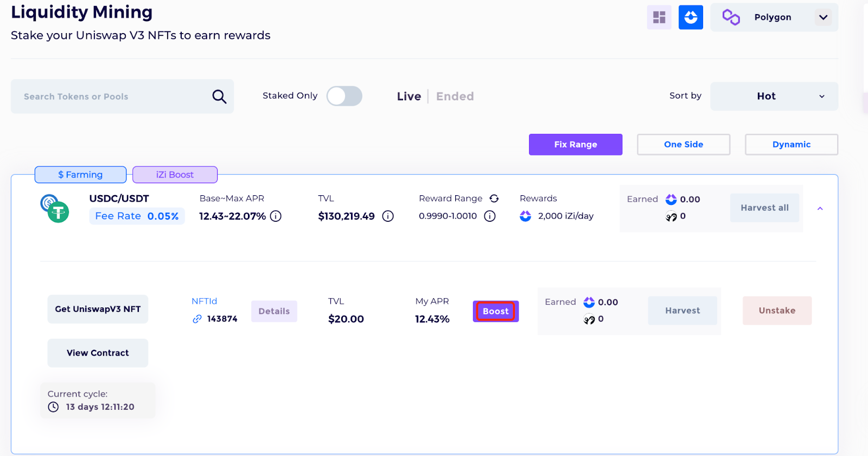Click the iZi icon in pool Earned summary
The width and height of the screenshot is (868, 456).
671,200
